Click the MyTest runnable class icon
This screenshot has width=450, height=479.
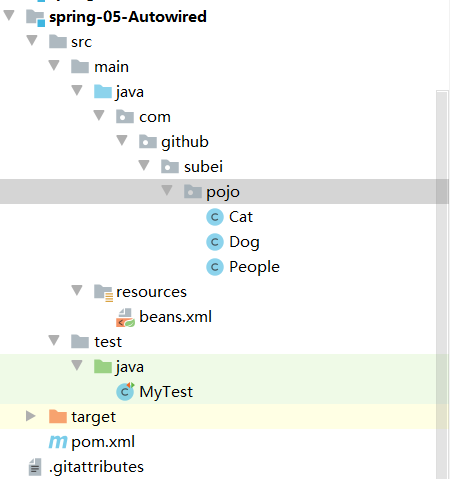pyautogui.click(x=125, y=392)
